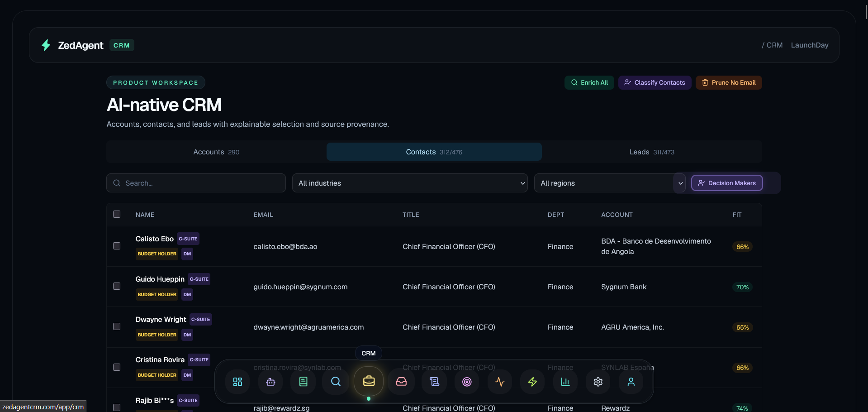Open the Leads tab
868x412 pixels.
(651, 152)
